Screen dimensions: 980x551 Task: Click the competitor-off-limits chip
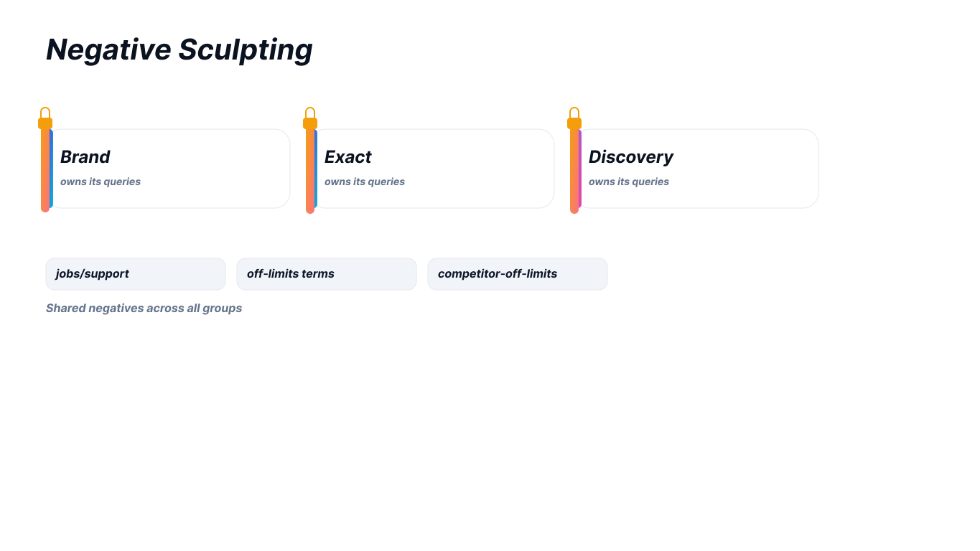pos(518,274)
